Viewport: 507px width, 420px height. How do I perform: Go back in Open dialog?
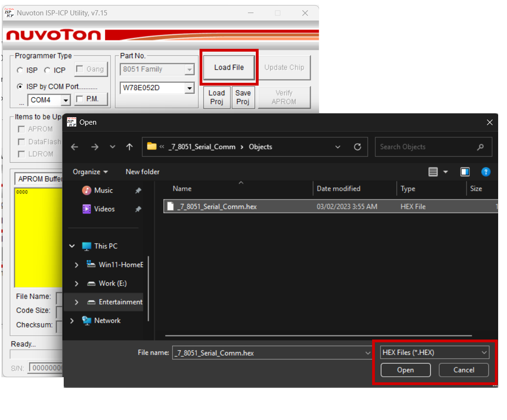tap(75, 147)
